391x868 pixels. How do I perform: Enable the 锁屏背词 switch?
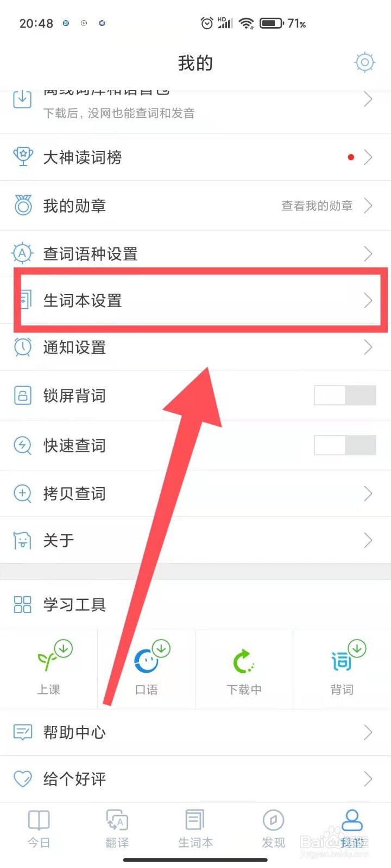click(345, 395)
